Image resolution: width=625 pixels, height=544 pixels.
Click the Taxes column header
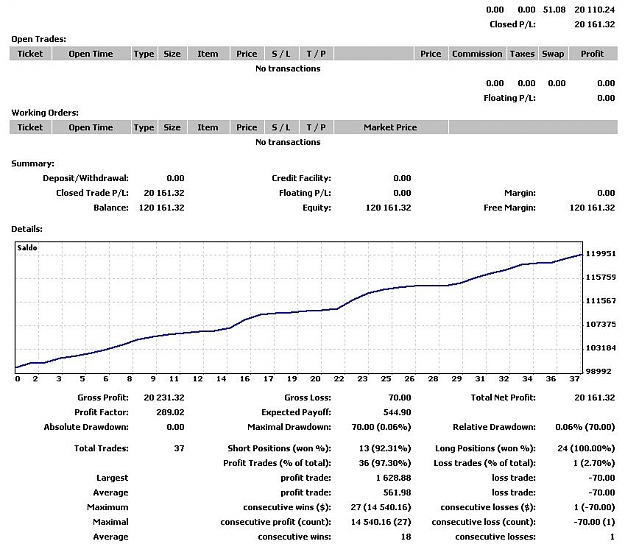[522, 54]
